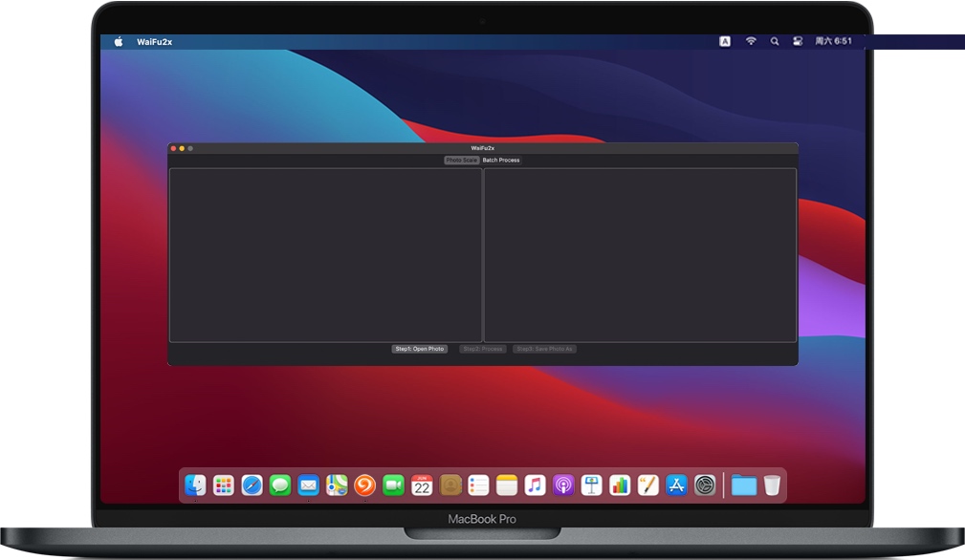Open the Messages app
The image size is (965, 560).
point(279,485)
